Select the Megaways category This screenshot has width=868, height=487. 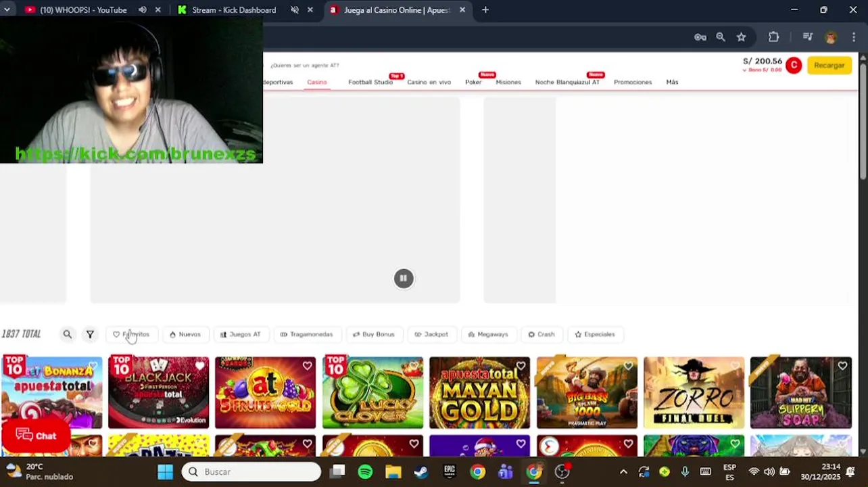click(x=488, y=334)
